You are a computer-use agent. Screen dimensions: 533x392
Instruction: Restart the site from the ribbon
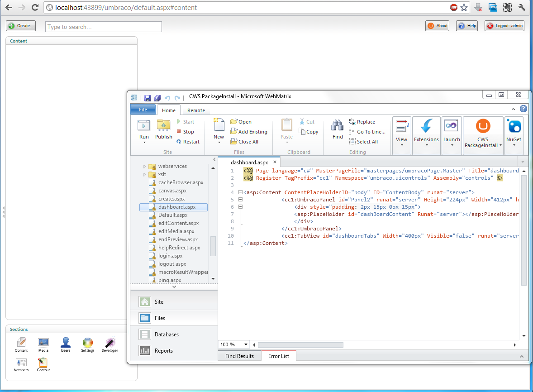pos(188,141)
